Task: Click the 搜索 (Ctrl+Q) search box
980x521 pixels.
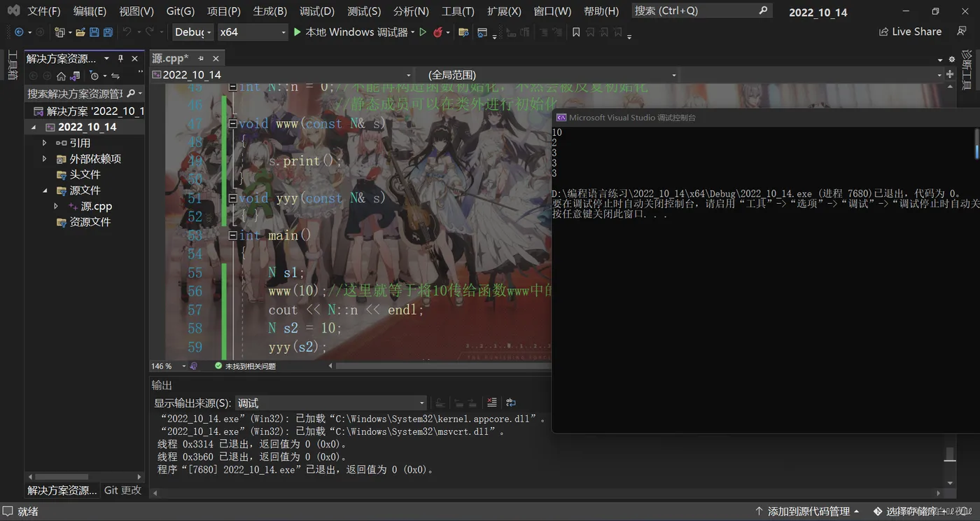Action: coord(701,11)
